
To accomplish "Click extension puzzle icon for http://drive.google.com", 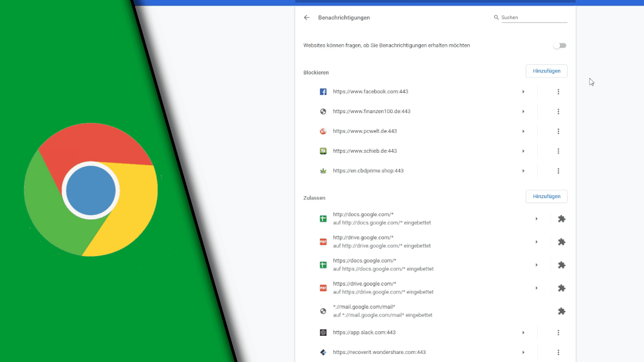I will [562, 242].
